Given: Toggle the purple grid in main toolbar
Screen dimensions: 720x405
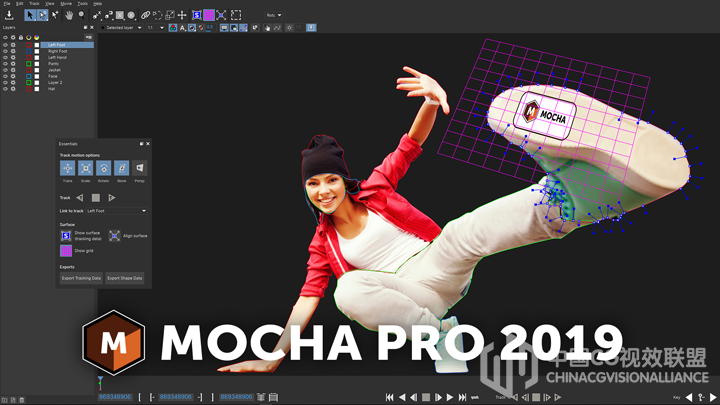Looking at the screenshot, I should pos(209,15).
